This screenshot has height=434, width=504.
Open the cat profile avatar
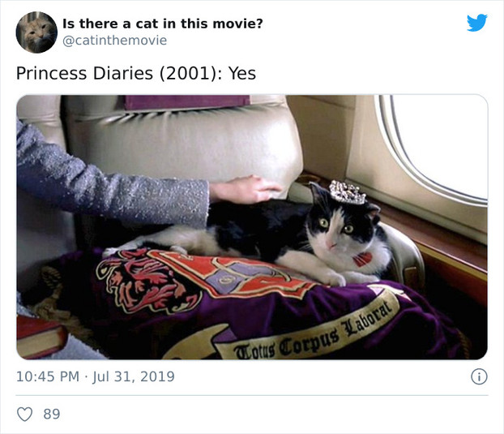[36, 32]
